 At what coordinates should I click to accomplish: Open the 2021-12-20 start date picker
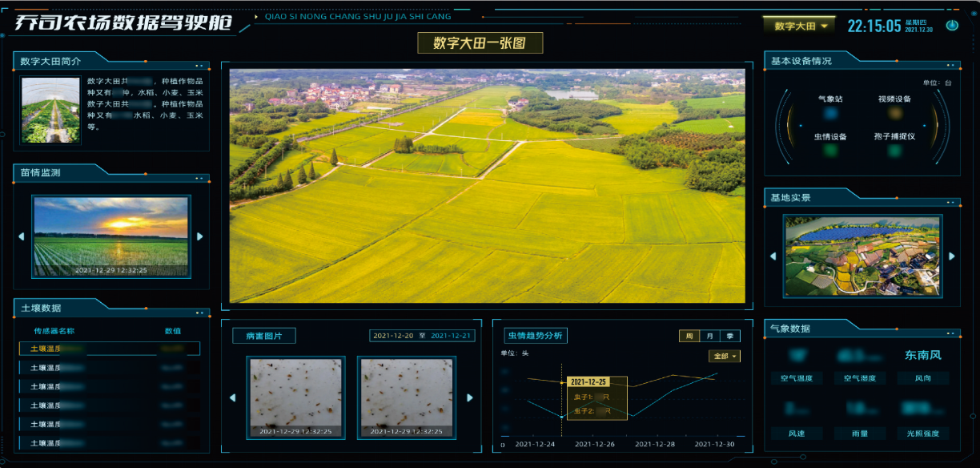[x=393, y=336]
